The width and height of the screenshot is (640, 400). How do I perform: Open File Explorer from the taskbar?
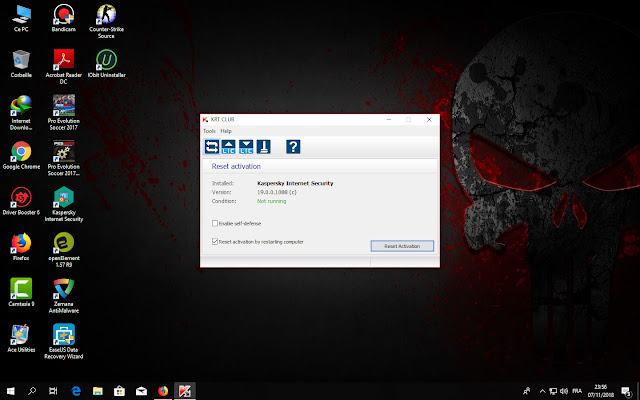(x=98, y=391)
